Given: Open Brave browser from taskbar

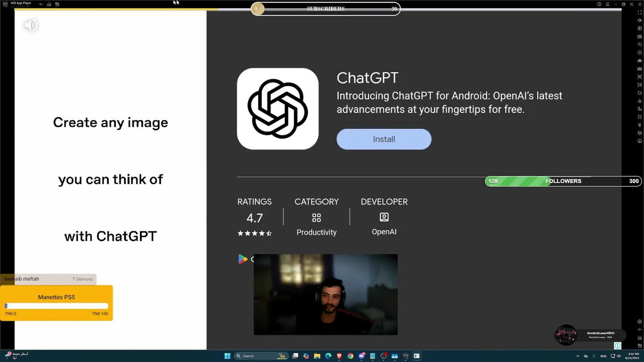Looking at the screenshot, I should [339, 356].
